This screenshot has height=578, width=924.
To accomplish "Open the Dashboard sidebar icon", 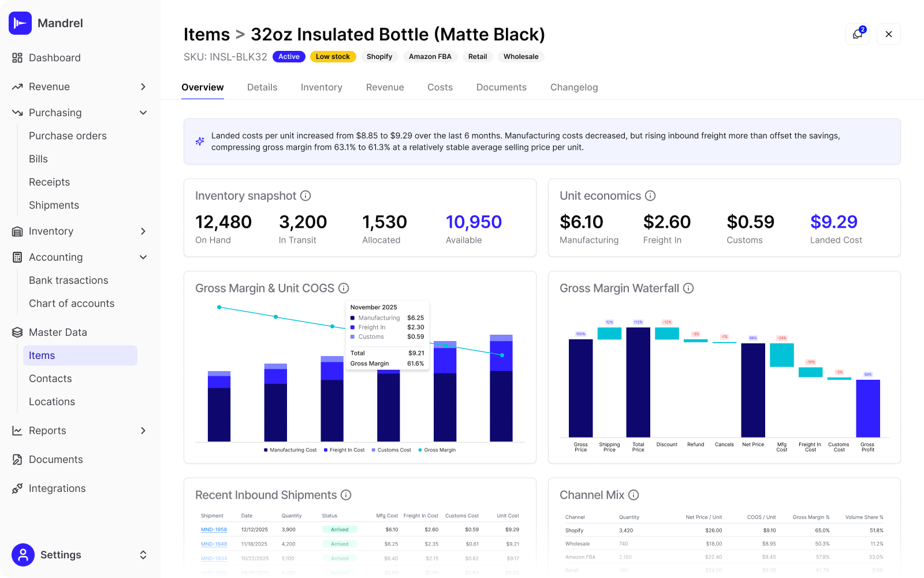I will click(x=17, y=58).
